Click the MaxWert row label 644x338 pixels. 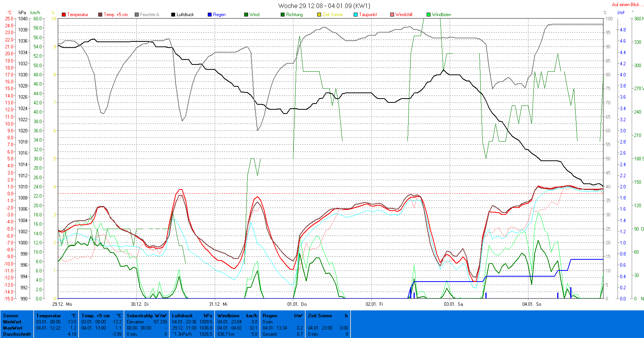(x=13, y=328)
